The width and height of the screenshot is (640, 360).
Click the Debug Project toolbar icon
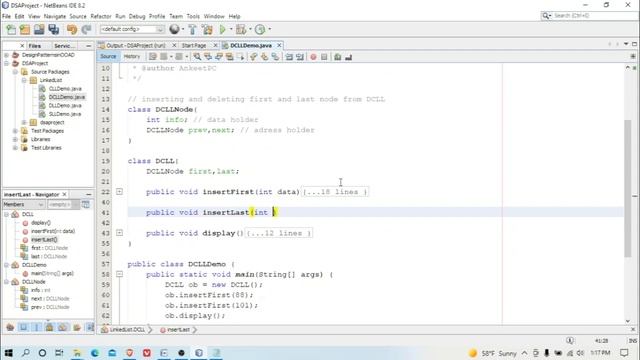241,29
